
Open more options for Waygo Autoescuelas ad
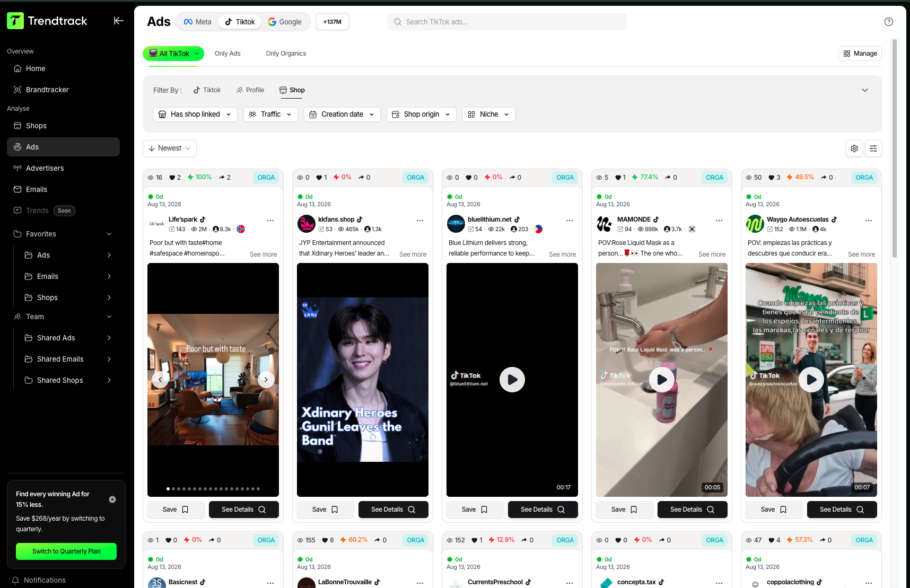[x=869, y=221]
